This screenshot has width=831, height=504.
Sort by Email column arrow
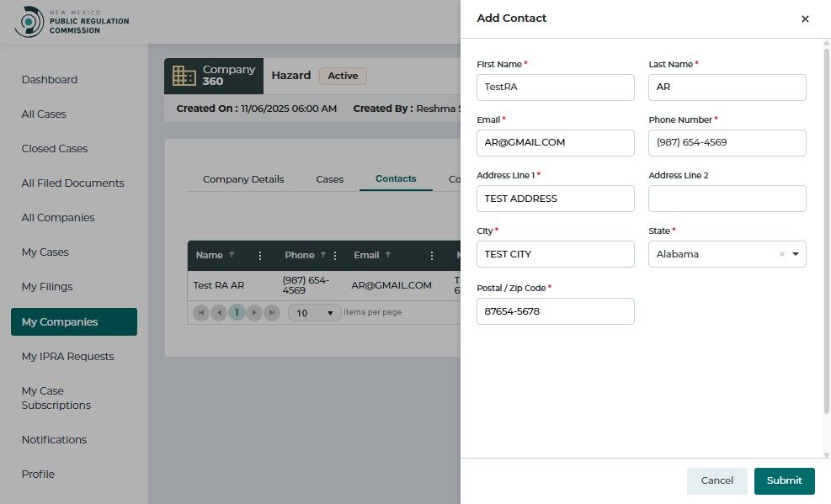point(388,255)
